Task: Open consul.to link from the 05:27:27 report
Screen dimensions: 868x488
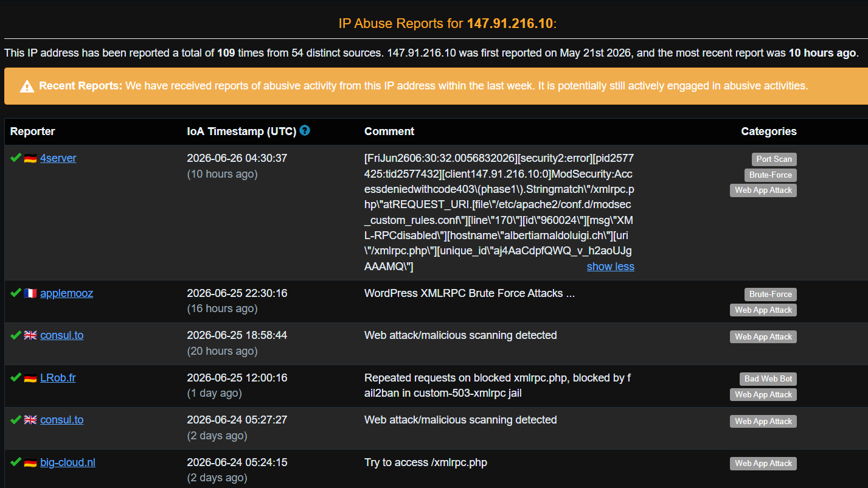Action: pos(62,420)
